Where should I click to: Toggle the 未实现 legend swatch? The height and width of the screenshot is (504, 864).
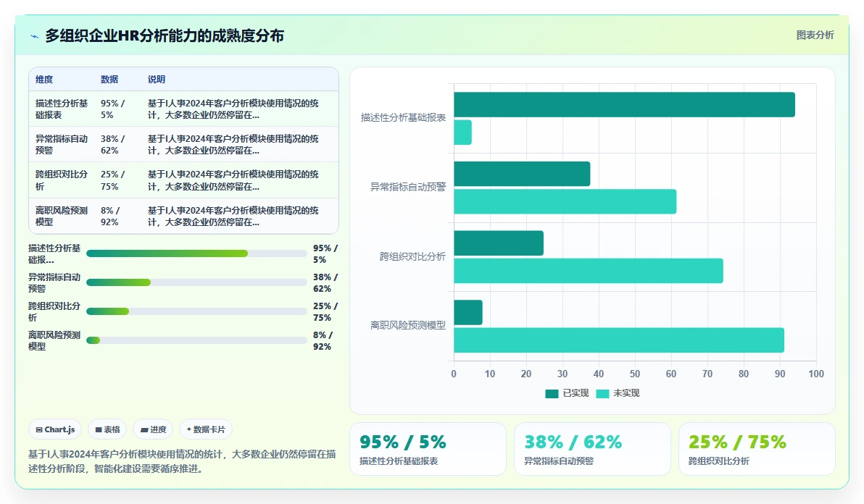[602, 393]
